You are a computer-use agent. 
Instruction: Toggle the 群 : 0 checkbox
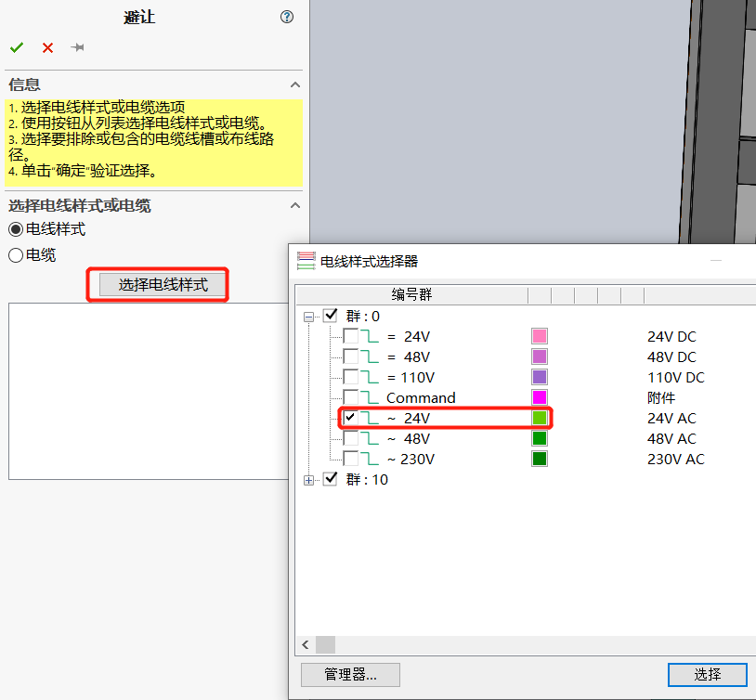pyautogui.click(x=331, y=316)
